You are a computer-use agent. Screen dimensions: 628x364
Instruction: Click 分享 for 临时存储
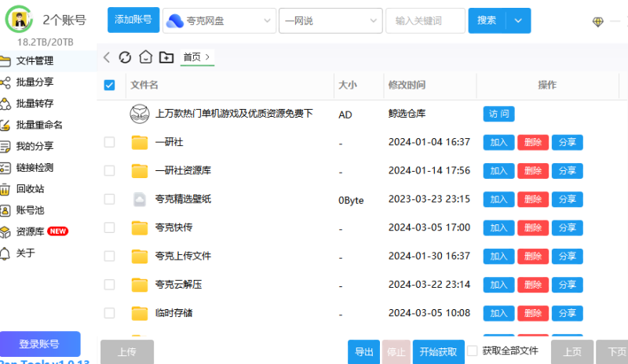pyautogui.click(x=567, y=313)
